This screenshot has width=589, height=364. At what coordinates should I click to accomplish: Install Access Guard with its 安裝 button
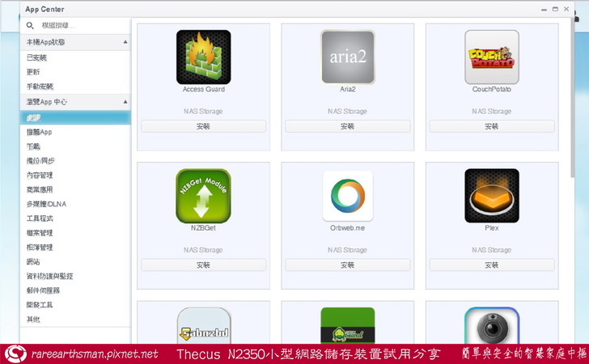(203, 126)
